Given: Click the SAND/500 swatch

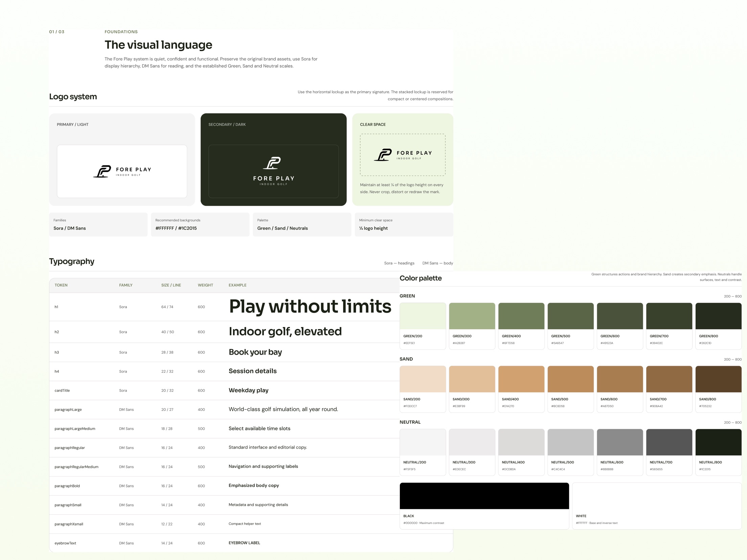Looking at the screenshot, I should (x=570, y=389).
